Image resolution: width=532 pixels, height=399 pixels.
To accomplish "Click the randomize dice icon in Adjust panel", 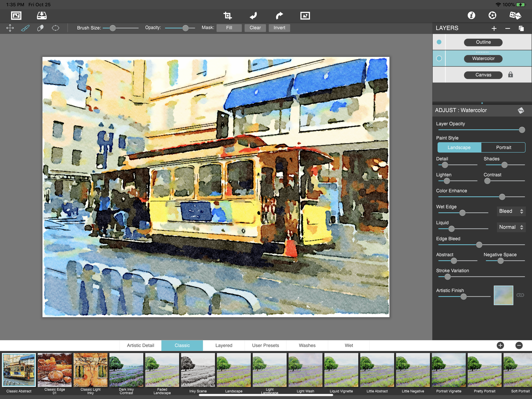I will tap(521, 110).
